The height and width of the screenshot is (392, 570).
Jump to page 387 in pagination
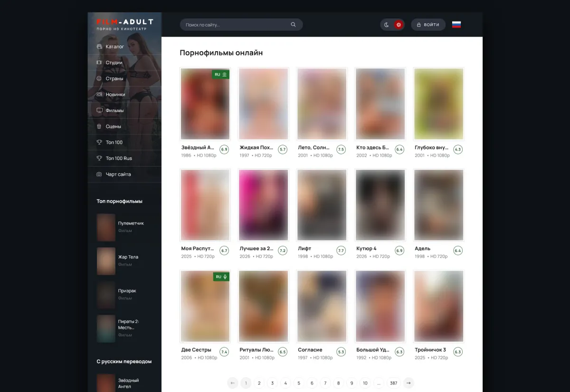(393, 383)
